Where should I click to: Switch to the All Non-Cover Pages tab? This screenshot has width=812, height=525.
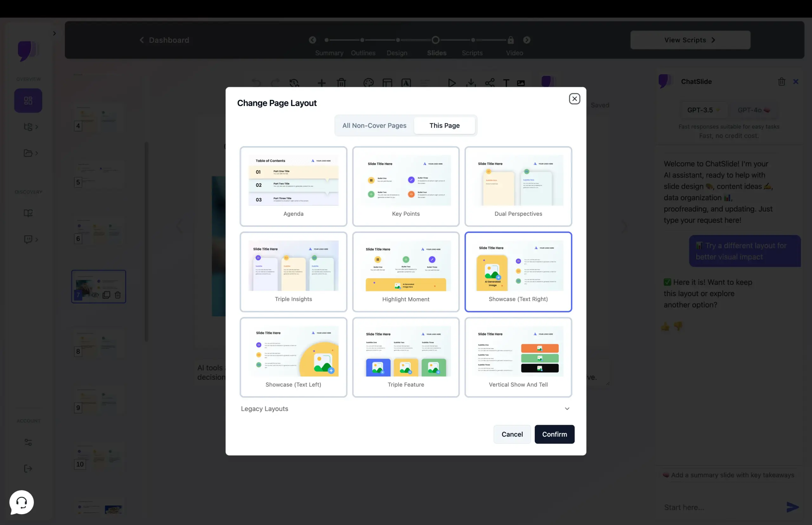[374, 125]
